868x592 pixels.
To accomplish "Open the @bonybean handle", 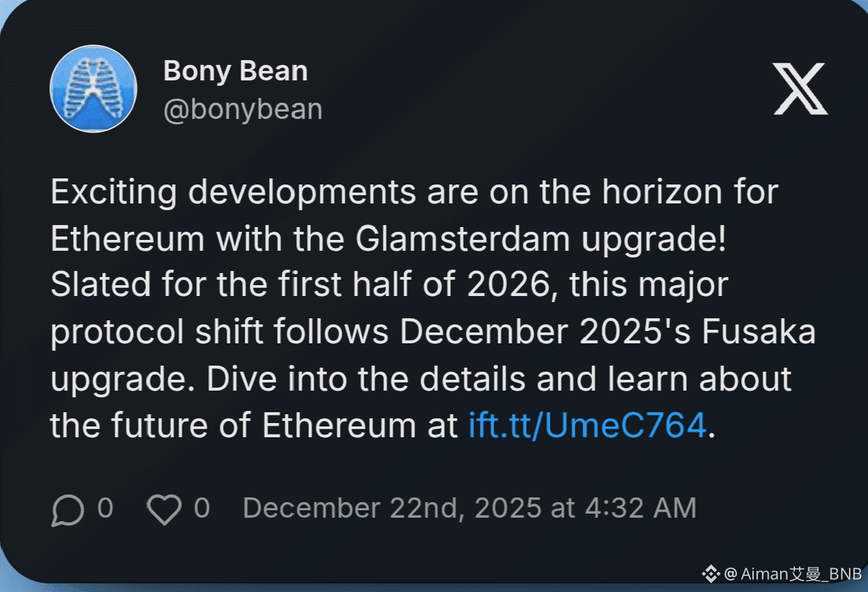I will [243, 109].
